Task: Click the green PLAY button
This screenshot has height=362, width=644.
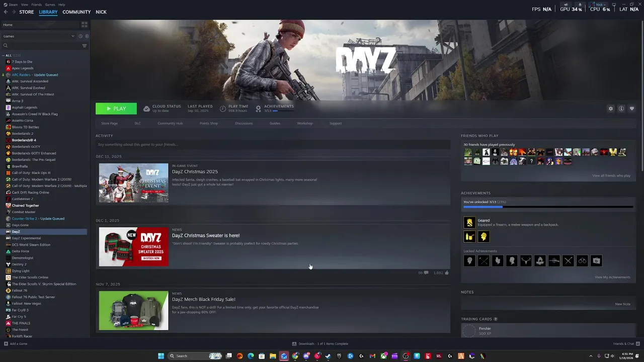Action: coord(116,109)
